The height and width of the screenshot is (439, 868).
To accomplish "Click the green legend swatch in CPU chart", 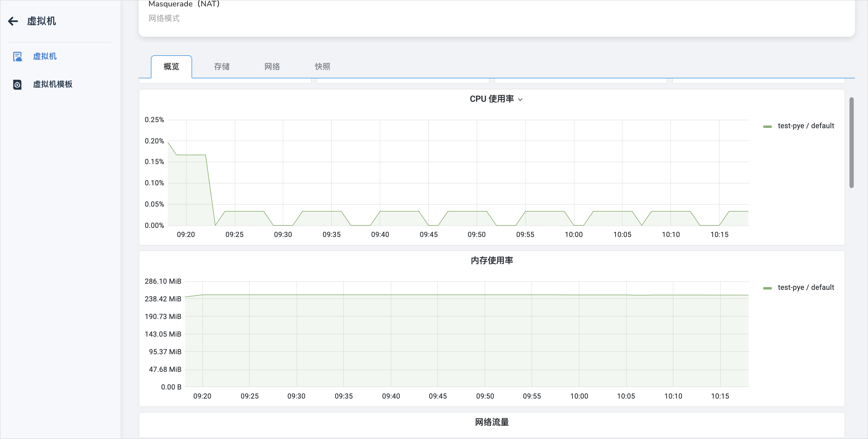I will [x=767, y=126].
